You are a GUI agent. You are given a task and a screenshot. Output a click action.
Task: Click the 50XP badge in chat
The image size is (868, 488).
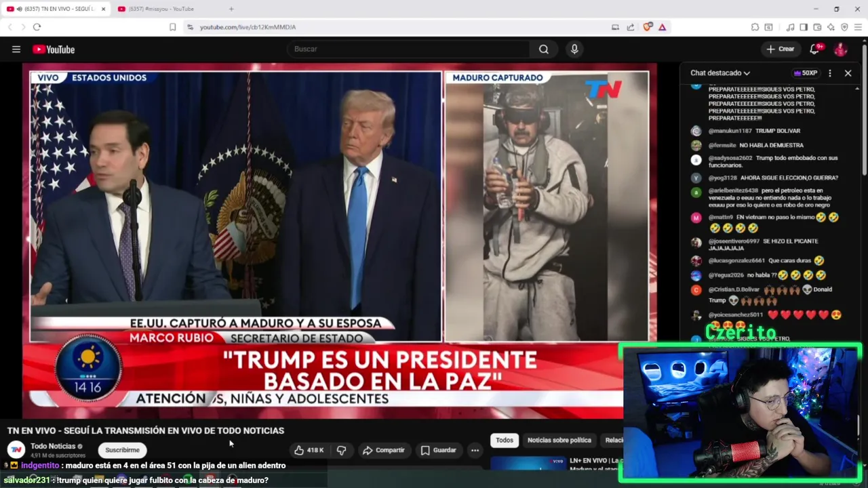point(806,73)
